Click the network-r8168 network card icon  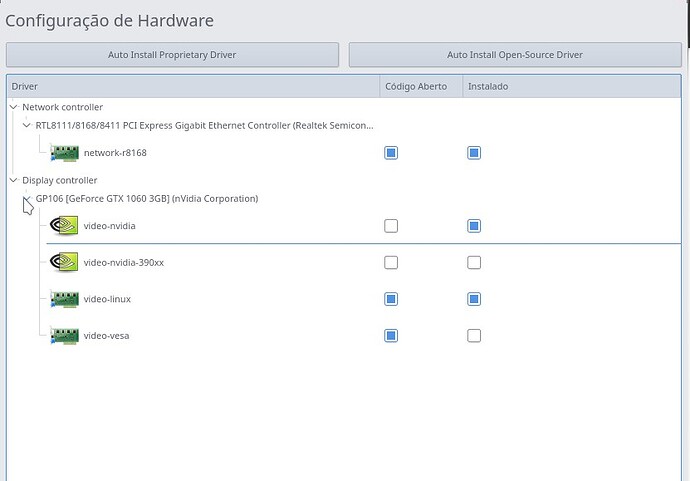click(65, 153)
